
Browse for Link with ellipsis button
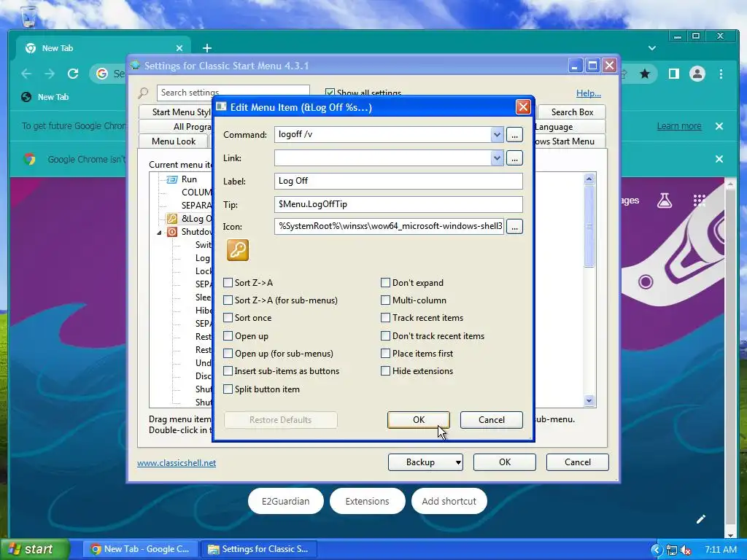(x=514, y=158)
